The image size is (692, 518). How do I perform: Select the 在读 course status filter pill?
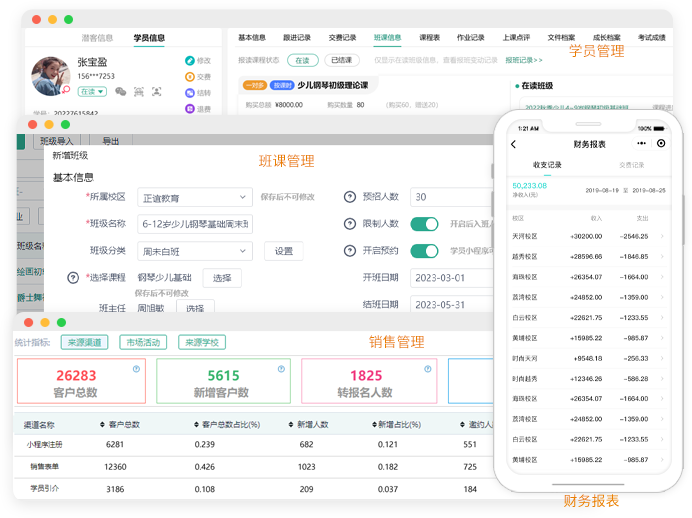(x=303, y=60)
